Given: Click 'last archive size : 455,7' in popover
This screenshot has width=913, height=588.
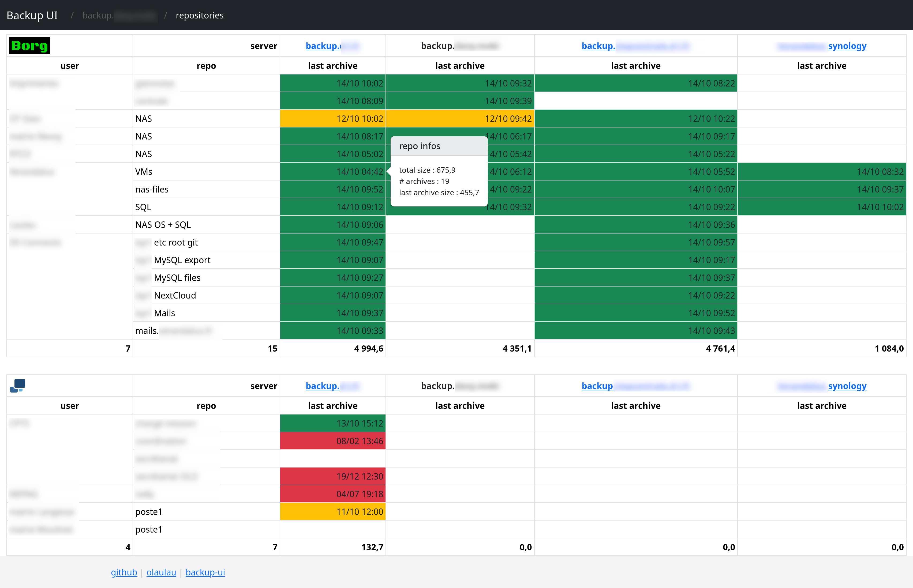Looking at the screenshot, I should [439, 193].
